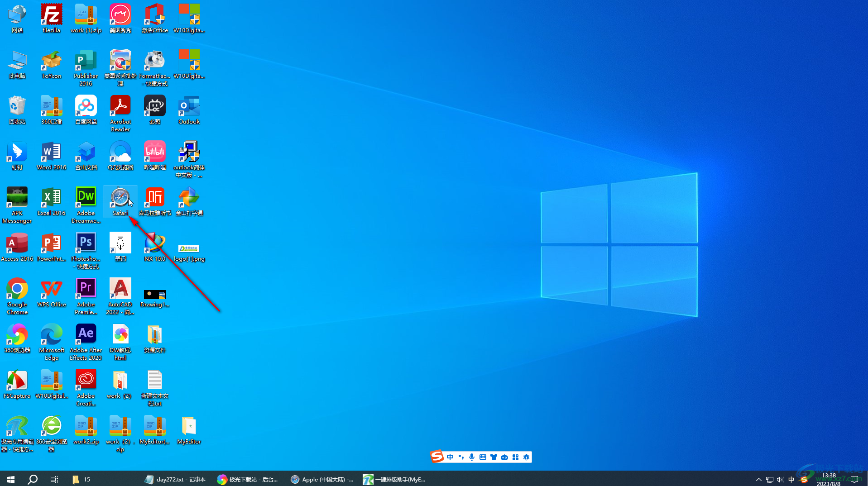Select the 资源文件 folder
Image resolution: width=868 pixels, height=486 pixels.
155,338
